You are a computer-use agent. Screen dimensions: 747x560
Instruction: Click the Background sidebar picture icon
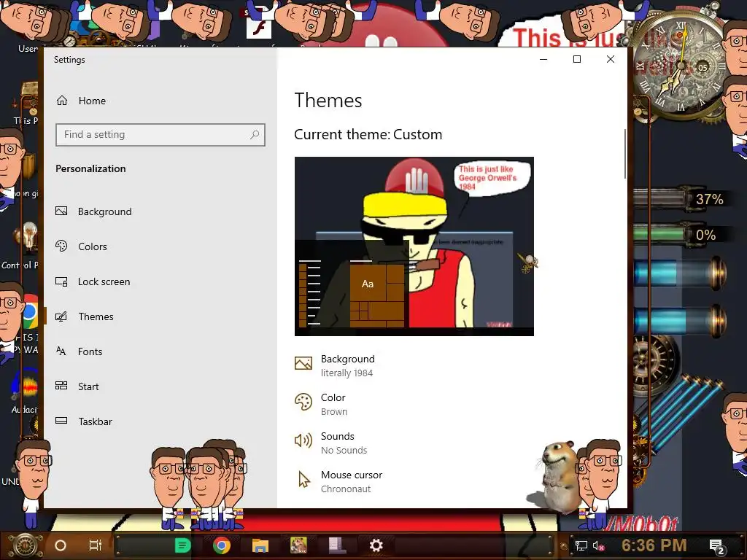tap(61, 211)
